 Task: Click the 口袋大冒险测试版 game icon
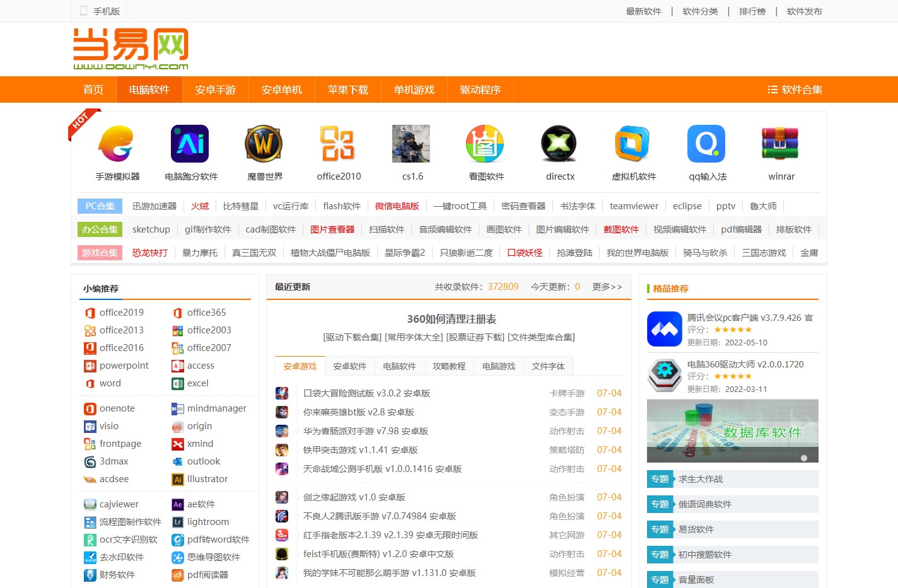click(282, 393)
